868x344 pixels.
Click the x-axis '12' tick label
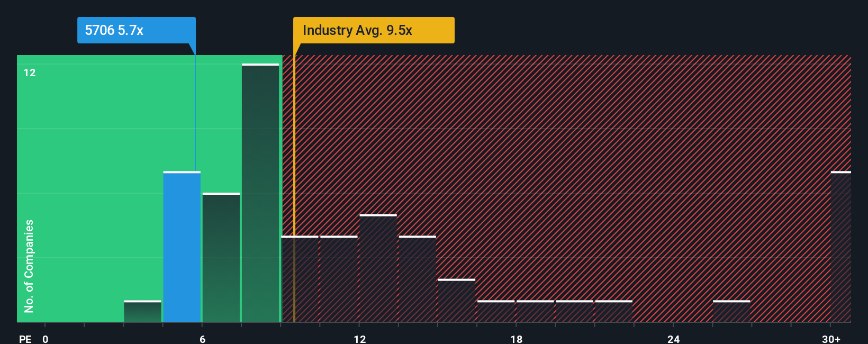pyautogui.click(x=360, y=339)
